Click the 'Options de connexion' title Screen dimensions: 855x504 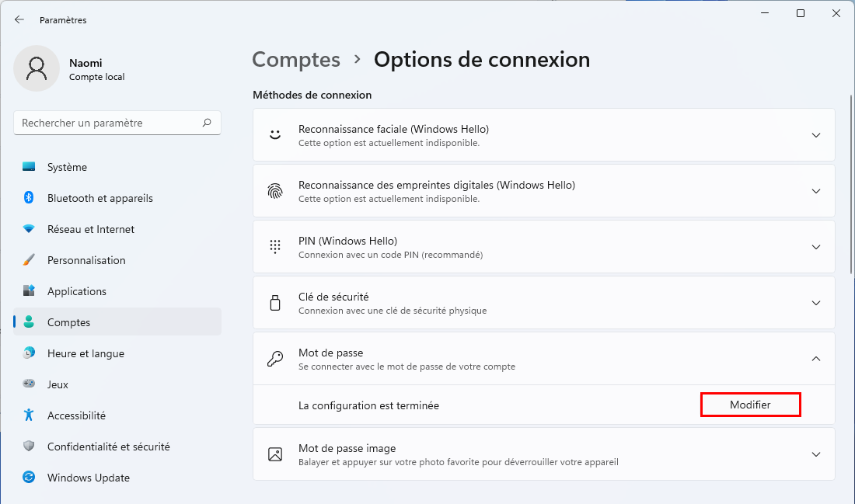pyautogui.click(x=482, y=59)
